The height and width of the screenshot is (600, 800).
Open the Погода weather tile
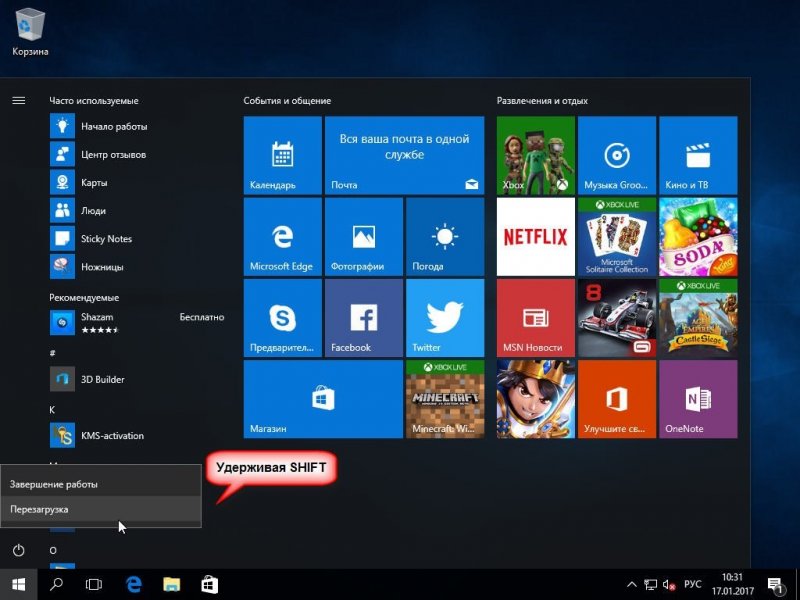pyautogui.click(x=445, y=237)
